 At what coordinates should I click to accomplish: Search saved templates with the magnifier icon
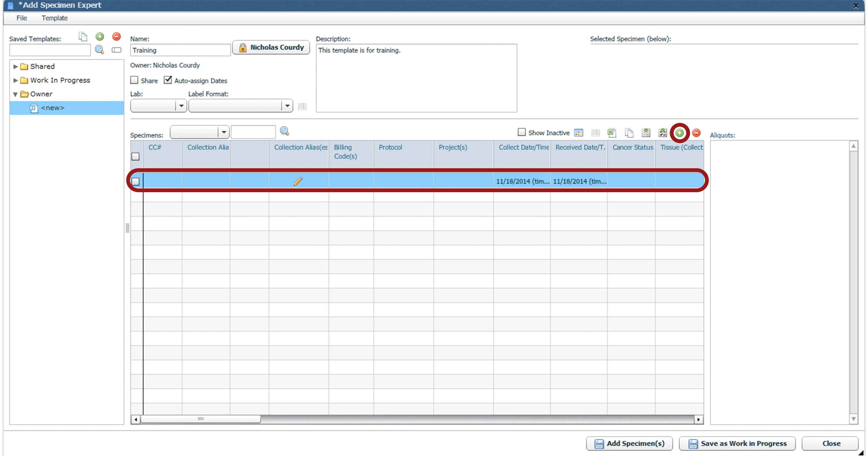99,50
